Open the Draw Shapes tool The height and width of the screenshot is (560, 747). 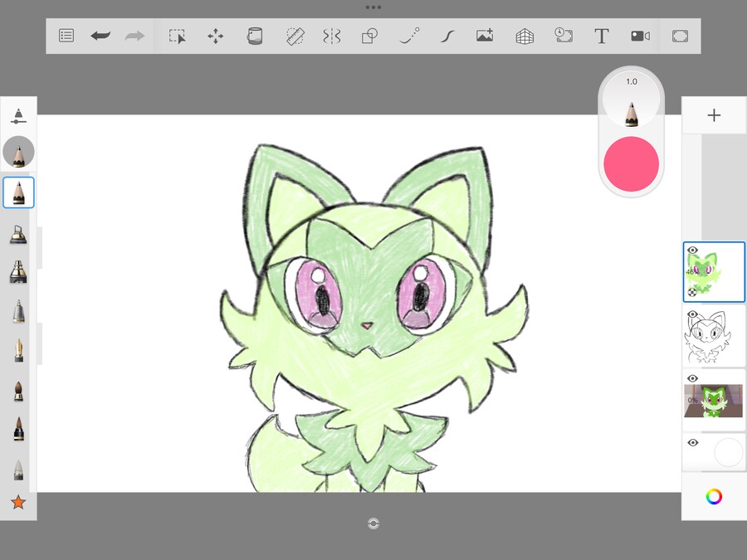click(369, 37)
